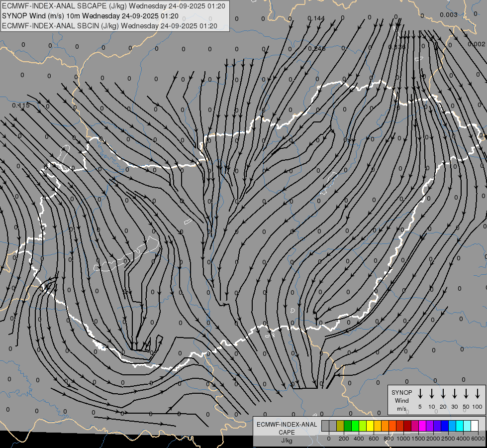Select the first gray CAPE legend swatch
487x448 pixels.
pyautogui.click(x=325, y=426)
